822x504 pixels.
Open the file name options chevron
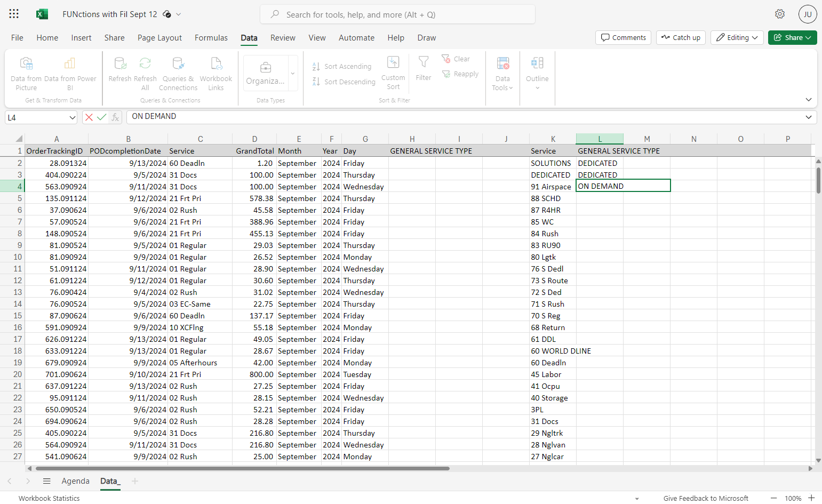179,14
